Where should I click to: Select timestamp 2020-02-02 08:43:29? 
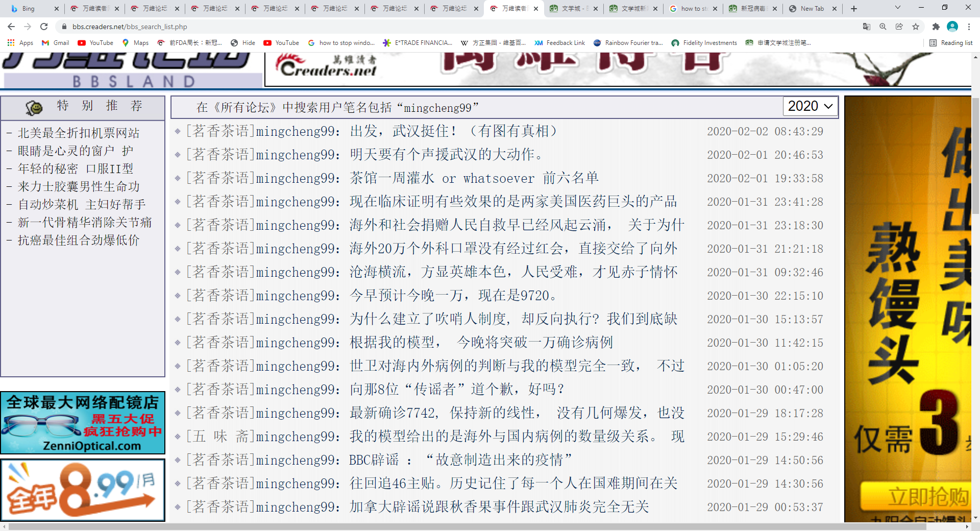tap(765, 131)
